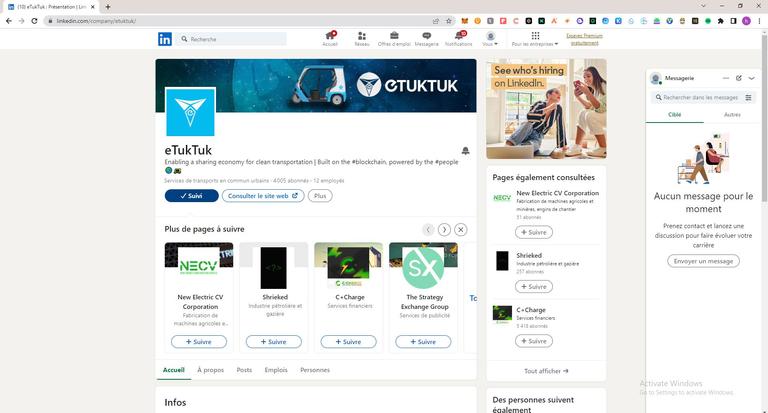Follow C+Charge in the suggestions carousel
The image size is (768, 413).
pyautogui.click(x=348, y=341)
